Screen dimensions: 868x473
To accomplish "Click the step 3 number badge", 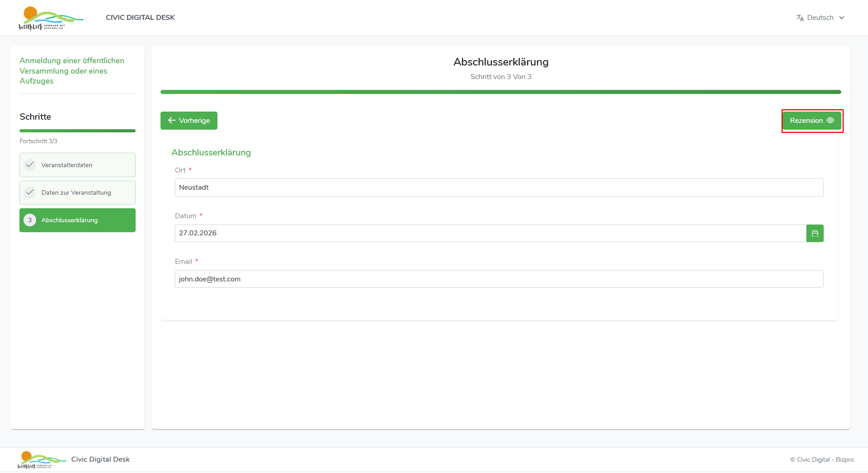I will coord(30,220).
